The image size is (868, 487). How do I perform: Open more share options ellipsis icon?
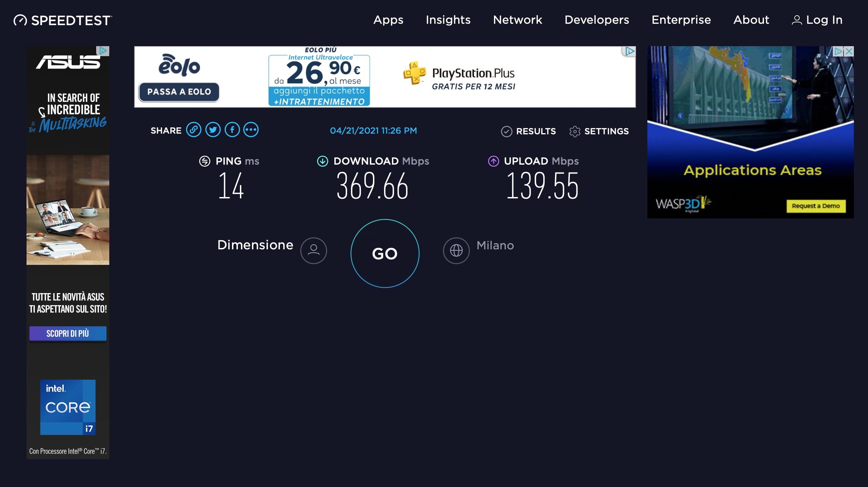(251, 130)
